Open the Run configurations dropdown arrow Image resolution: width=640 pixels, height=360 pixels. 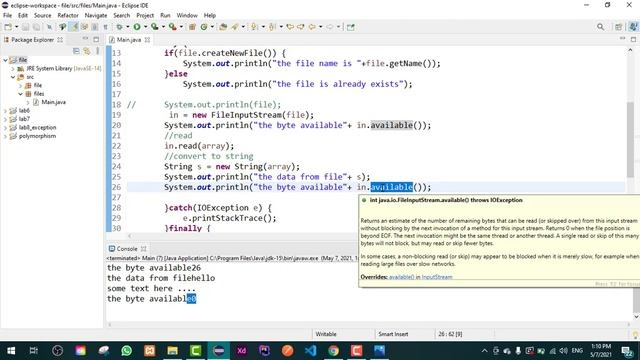coord(145,27)
